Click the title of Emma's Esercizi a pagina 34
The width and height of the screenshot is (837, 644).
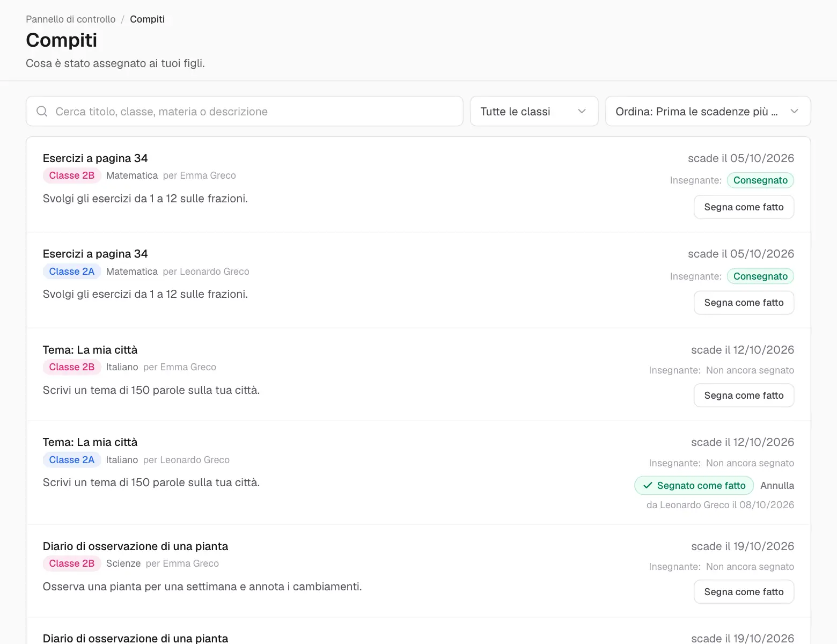point(95,158)
